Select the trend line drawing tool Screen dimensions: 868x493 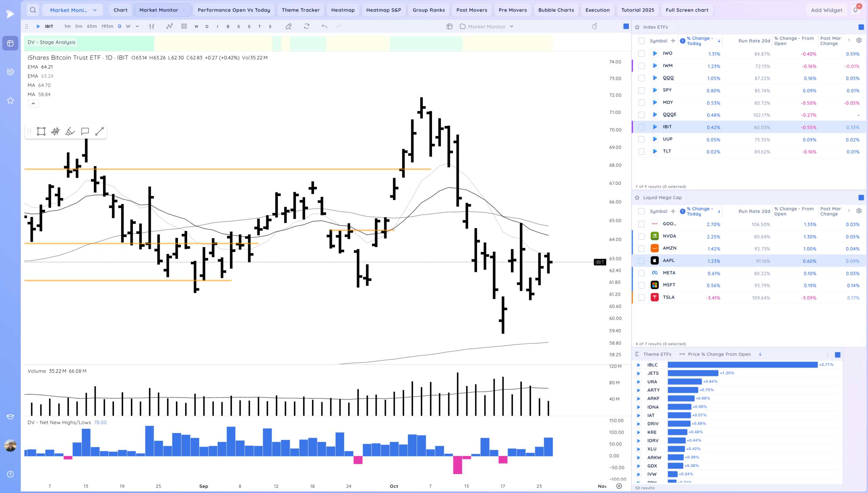coord(99,132)
